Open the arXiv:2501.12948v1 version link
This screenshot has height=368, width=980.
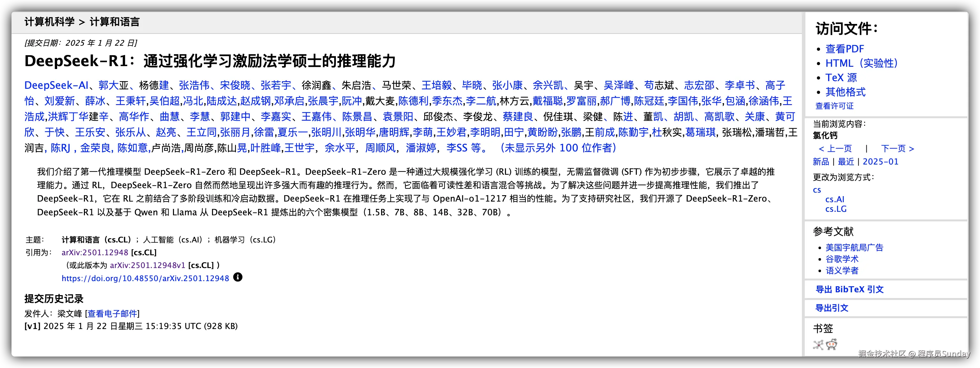[x=147, y=265]
